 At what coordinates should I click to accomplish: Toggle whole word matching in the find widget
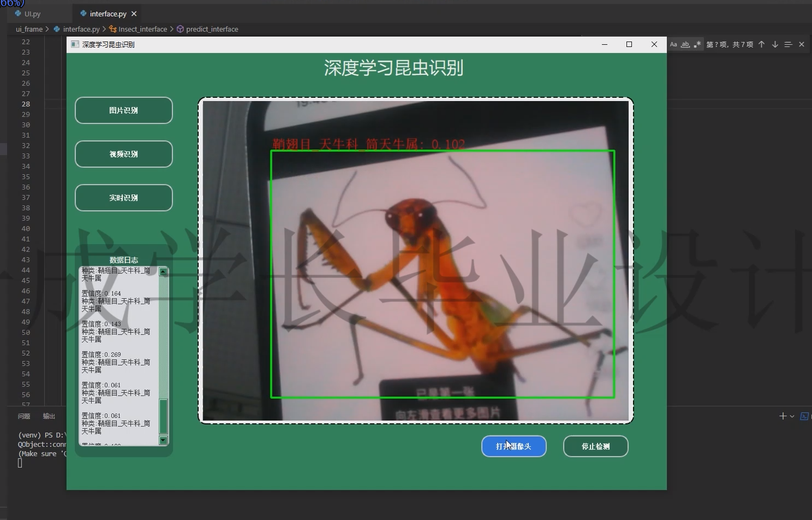coord(686,44)
